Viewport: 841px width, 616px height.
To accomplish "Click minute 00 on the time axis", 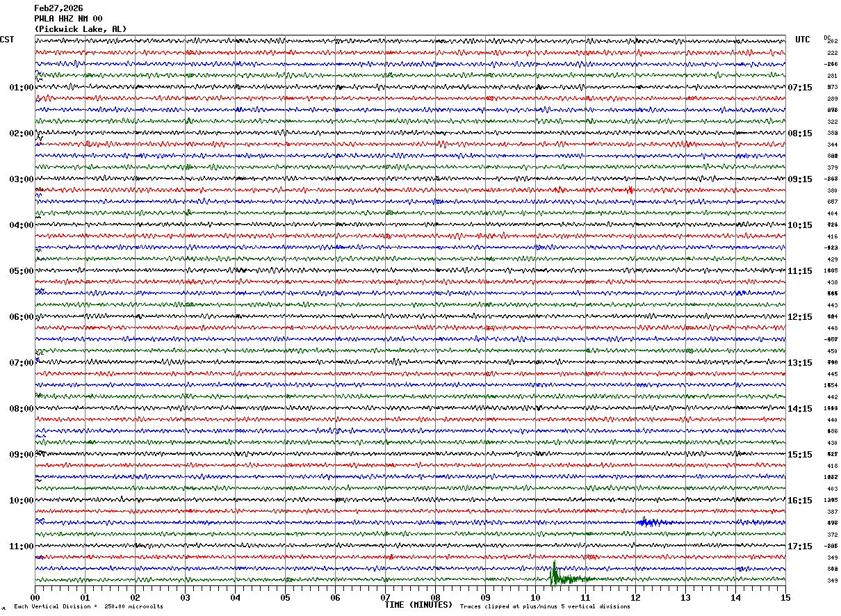I will pos(35,597).
